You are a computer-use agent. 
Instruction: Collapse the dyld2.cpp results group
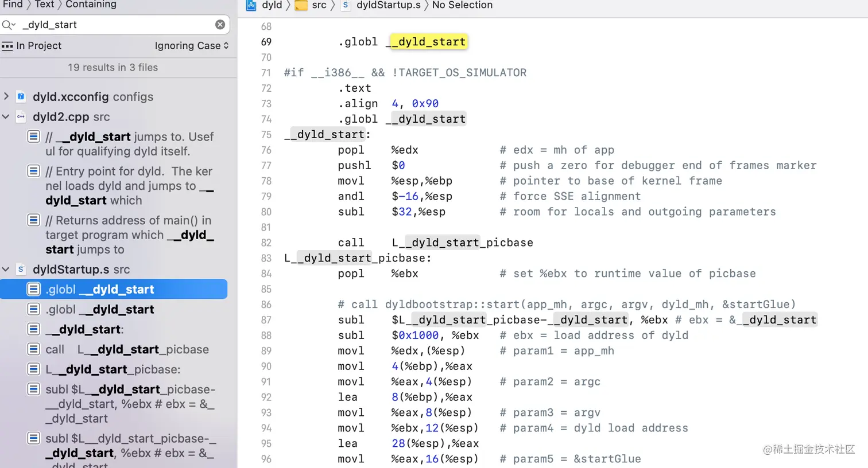pos(6,116)
